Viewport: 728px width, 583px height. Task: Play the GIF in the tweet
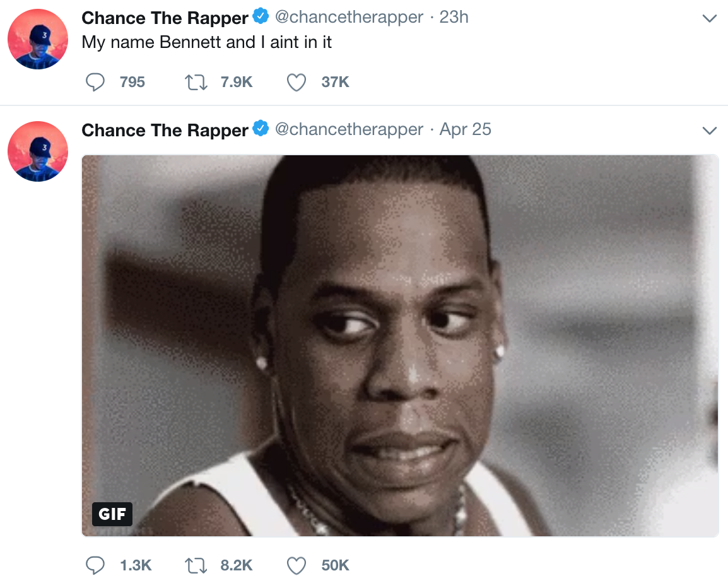(x=400, y=346)
